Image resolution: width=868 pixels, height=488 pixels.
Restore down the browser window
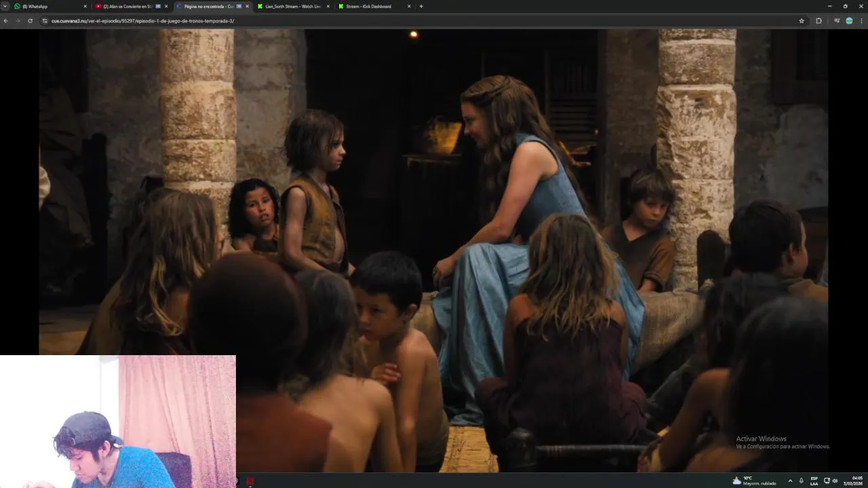(x=845, y=6)
